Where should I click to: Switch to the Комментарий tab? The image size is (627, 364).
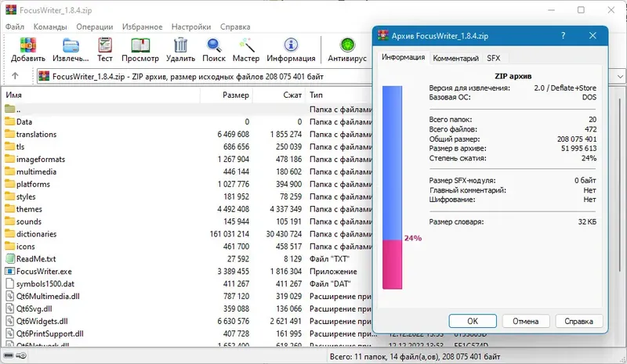point(455,59)
